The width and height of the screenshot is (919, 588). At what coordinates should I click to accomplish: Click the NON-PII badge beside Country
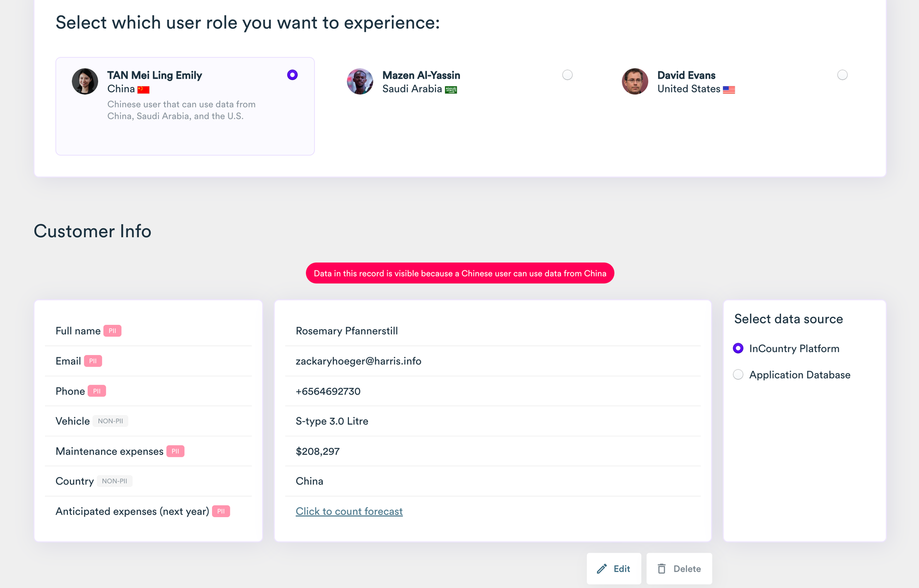pos(114,481)
